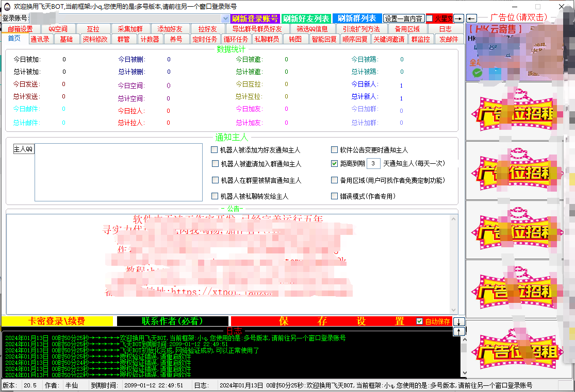Click 卡密登录\续费 button
575x392 pixels.
(57, 321)
